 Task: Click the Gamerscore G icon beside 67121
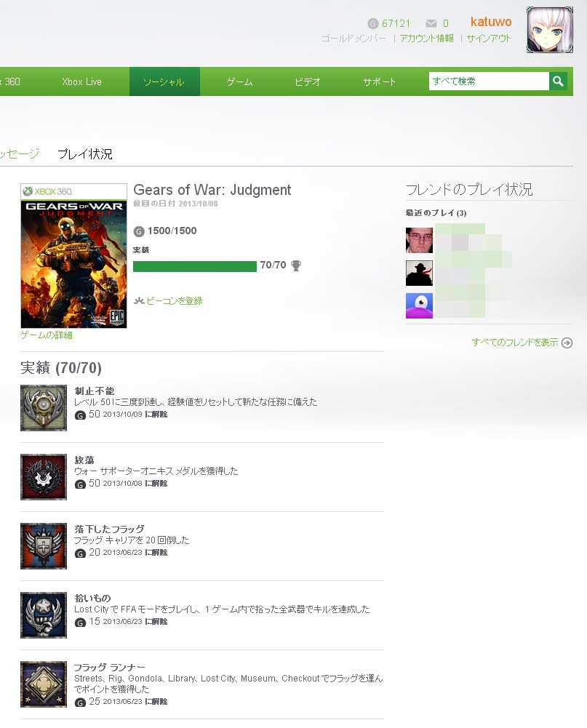(372, 23)
